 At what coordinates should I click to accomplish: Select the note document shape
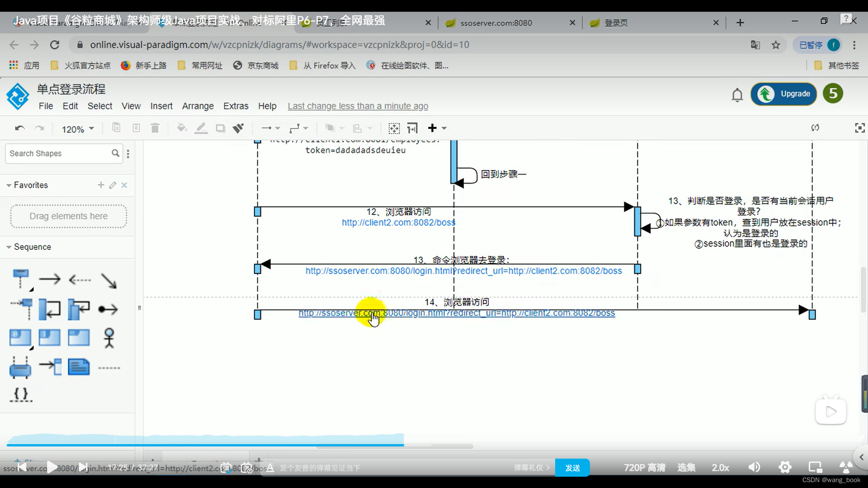79,367
